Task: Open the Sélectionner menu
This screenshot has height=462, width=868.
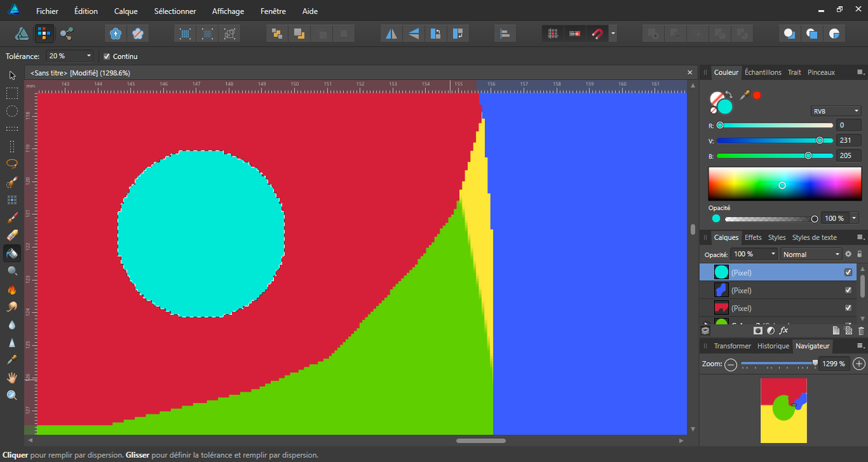Action: click(x=175, y=11)
